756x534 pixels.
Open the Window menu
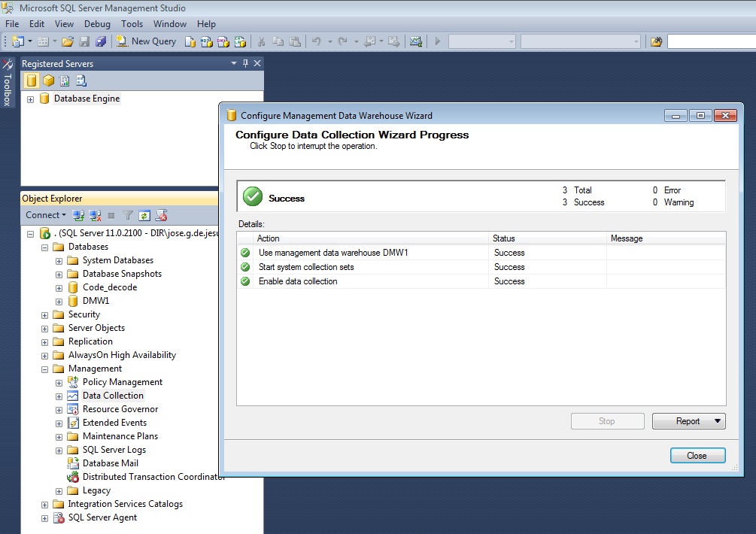tap(170, 23)
